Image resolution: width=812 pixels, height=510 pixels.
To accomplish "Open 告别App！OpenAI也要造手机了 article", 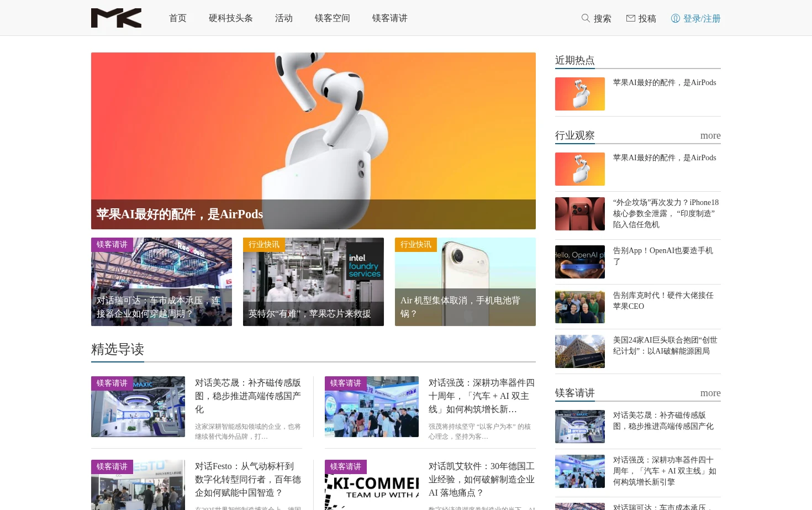I will click(x=663, y=256).
